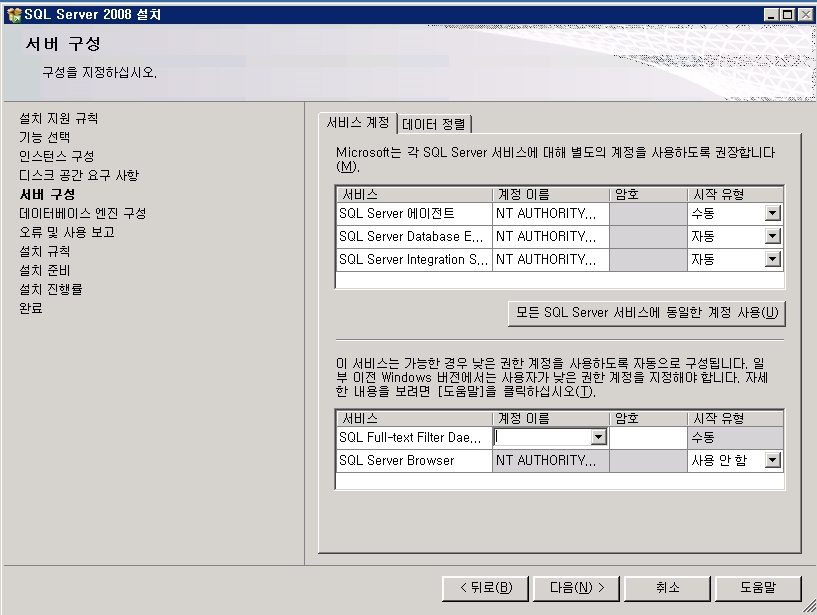Select 설치 준비 step in sidebar

44,270
